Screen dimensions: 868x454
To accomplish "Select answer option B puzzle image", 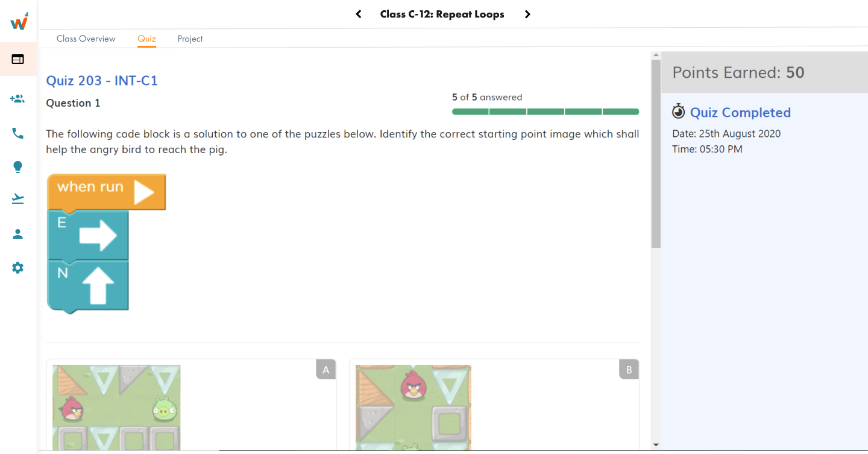I will pyautogui.click(x=414, y=408).
